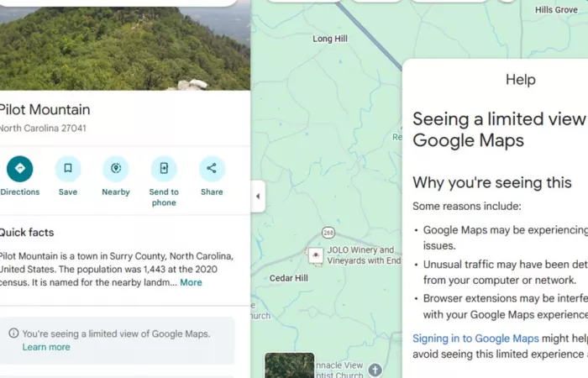Follow the Signing in to Google Maps link
The image size is (588, 378).
(475, 339)
